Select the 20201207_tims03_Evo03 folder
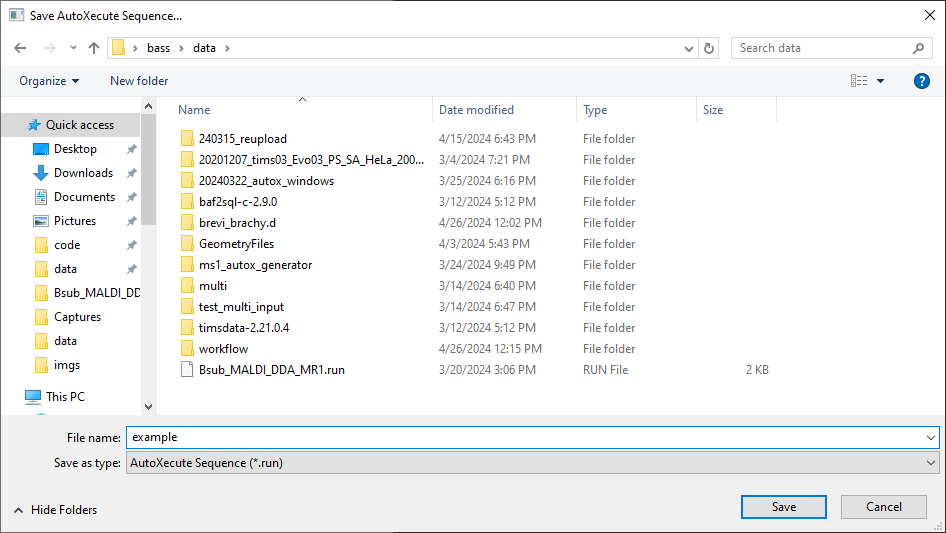Image resolution: width=946 pixels, height=533 pixels. (x=311, y=160)
